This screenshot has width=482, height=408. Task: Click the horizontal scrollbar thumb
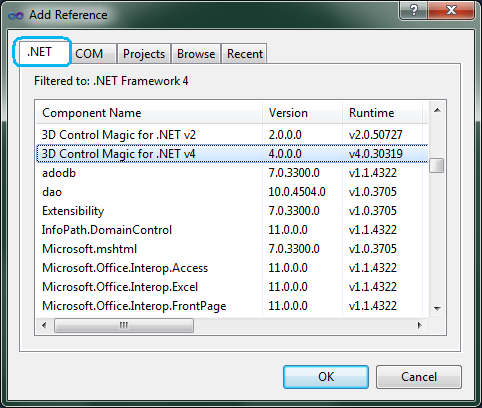124,325
